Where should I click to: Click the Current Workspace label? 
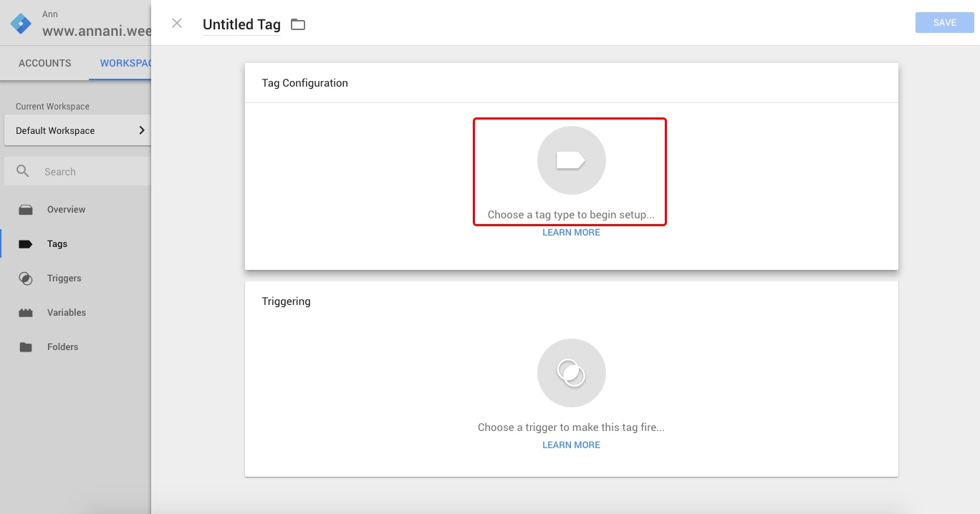pyautogui.click(x=52, y=107)
